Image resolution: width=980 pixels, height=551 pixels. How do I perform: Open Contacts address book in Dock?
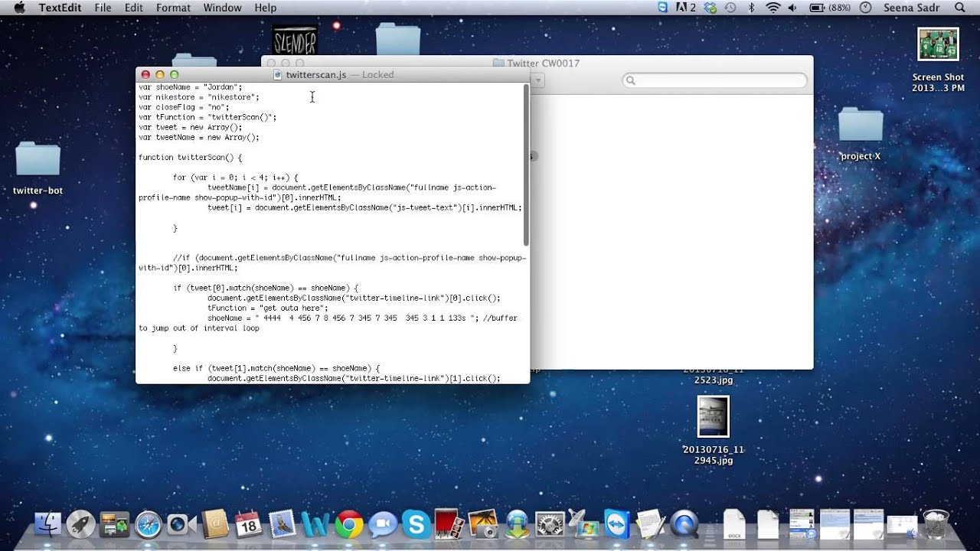pyautogui.click(x=215, y=524)
